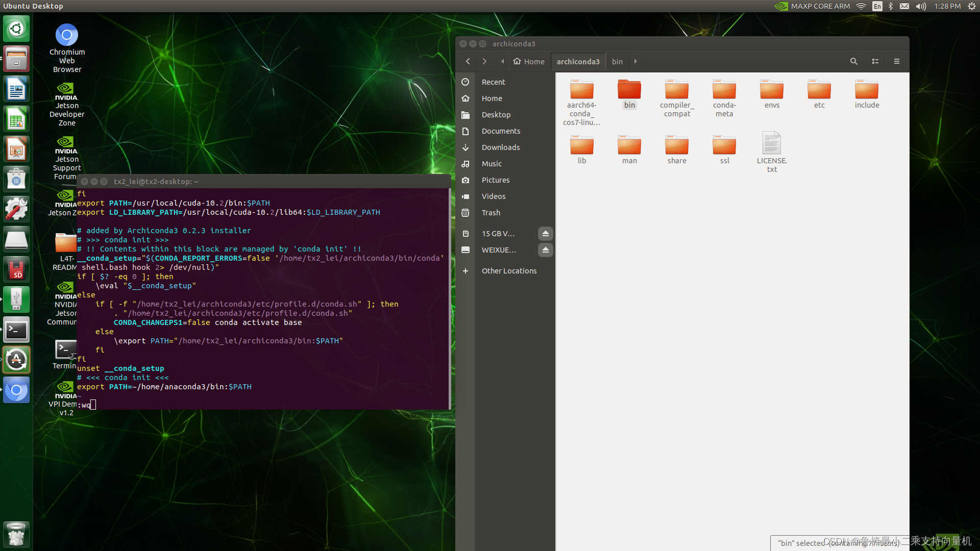Click the MAXP CORE ARM power indicator
The height and width of the screenshot is (551, 980).
click(x=812, y=6)
